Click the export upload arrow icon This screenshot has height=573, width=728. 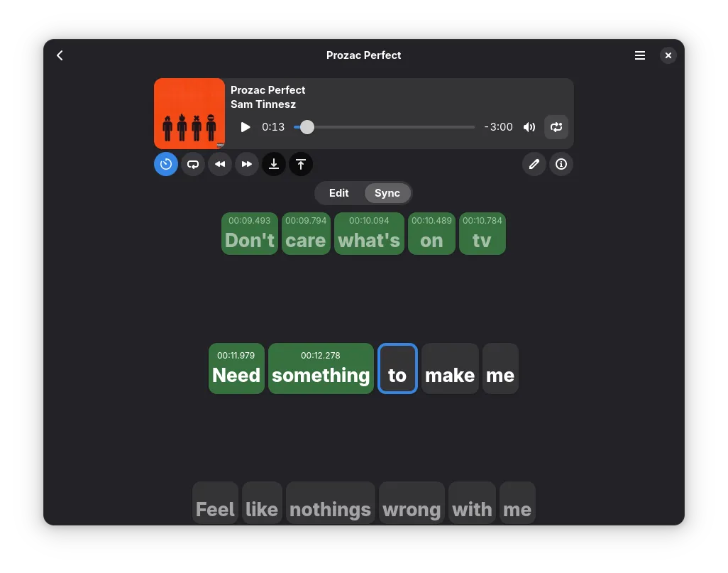click(301, 164)
